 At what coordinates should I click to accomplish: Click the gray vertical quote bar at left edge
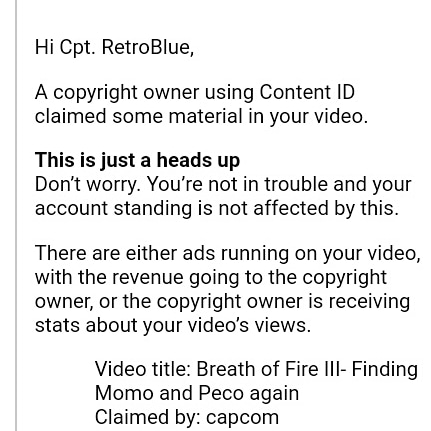click(x=15, y=215)
